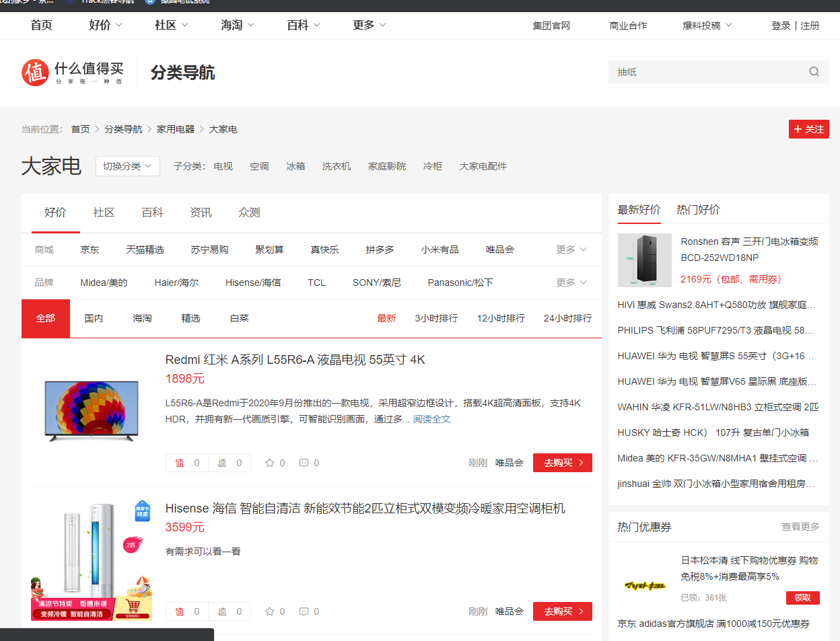Viewport: 840px width, 641px height.
Task: Click 查看更多 in 热门优惠券
Action: pos(800,527)
